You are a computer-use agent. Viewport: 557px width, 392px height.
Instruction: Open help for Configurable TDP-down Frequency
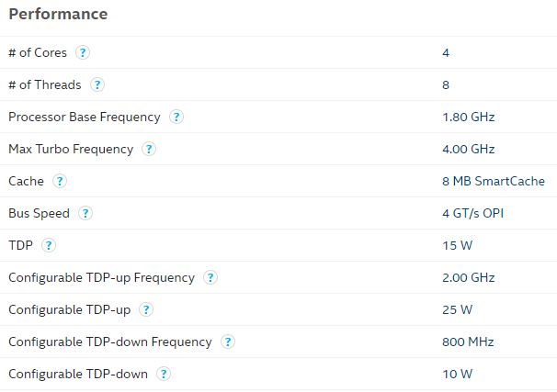point(228,342)
